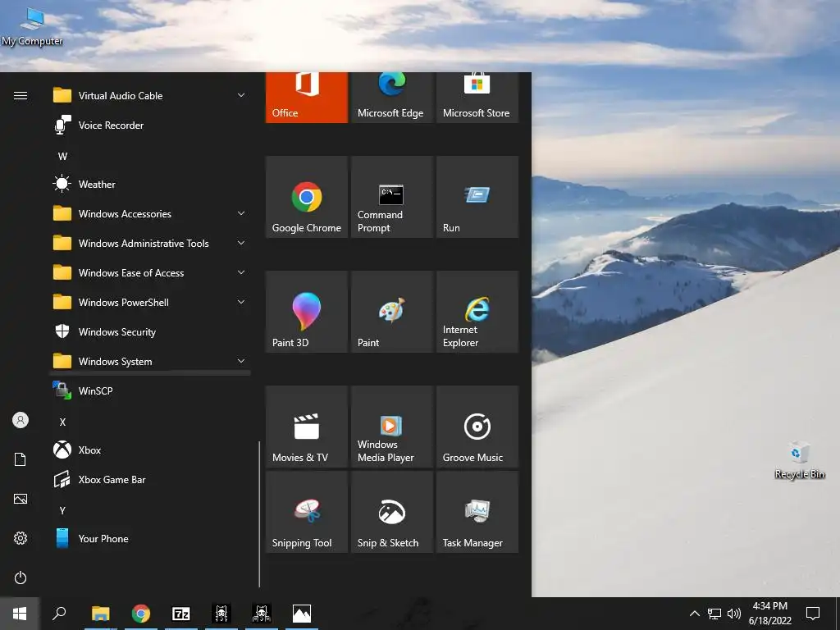This screenshot has height=630, width=840.
Task: Click the Power button icon
Action: pos(21,577)
